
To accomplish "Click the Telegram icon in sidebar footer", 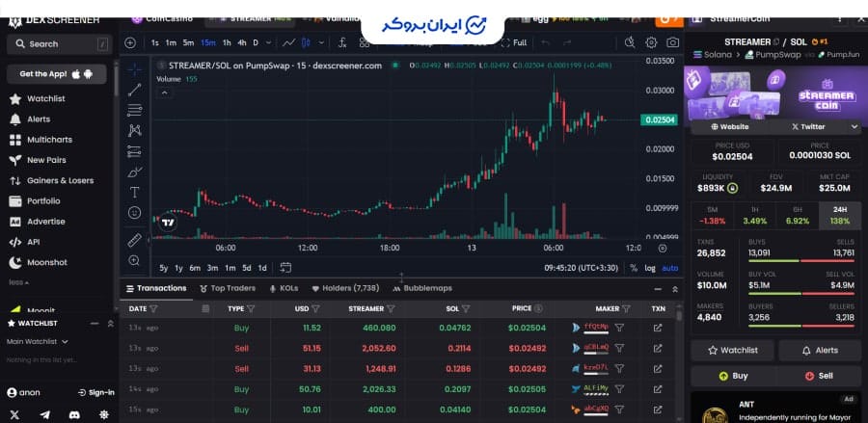I will point(44,413).
